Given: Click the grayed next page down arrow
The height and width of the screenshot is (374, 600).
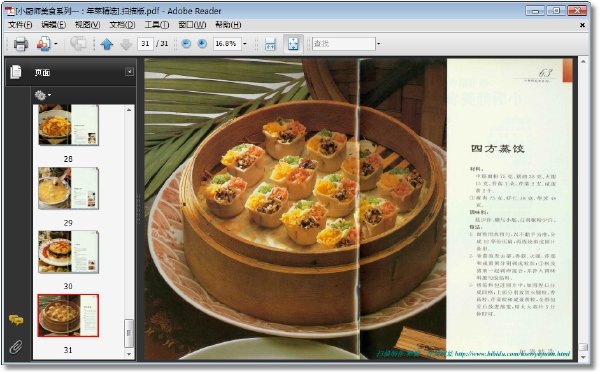Looking at the screenshot, I should [x=126, y=44].
